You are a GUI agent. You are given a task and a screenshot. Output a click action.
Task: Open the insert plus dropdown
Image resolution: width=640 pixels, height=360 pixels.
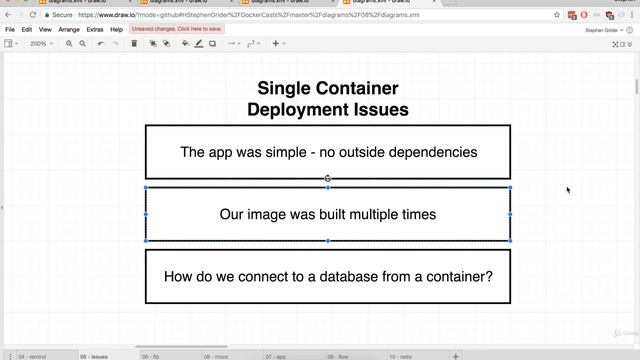[x=278, y=43]
